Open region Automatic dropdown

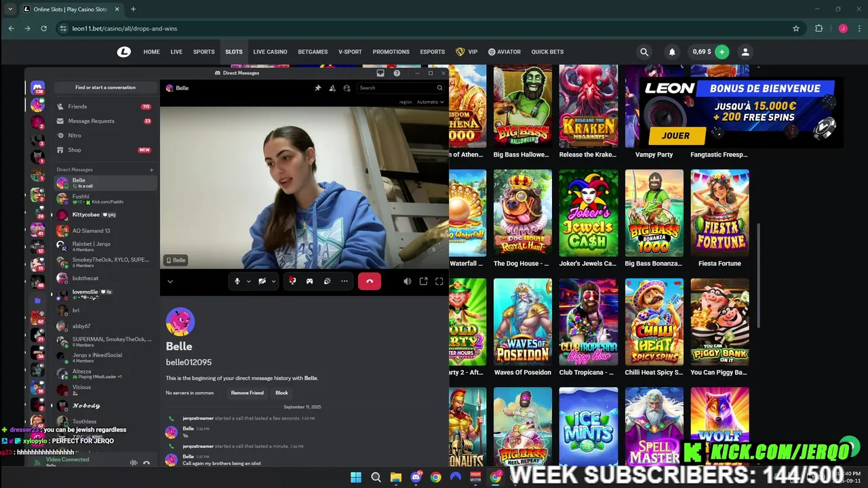430,102
